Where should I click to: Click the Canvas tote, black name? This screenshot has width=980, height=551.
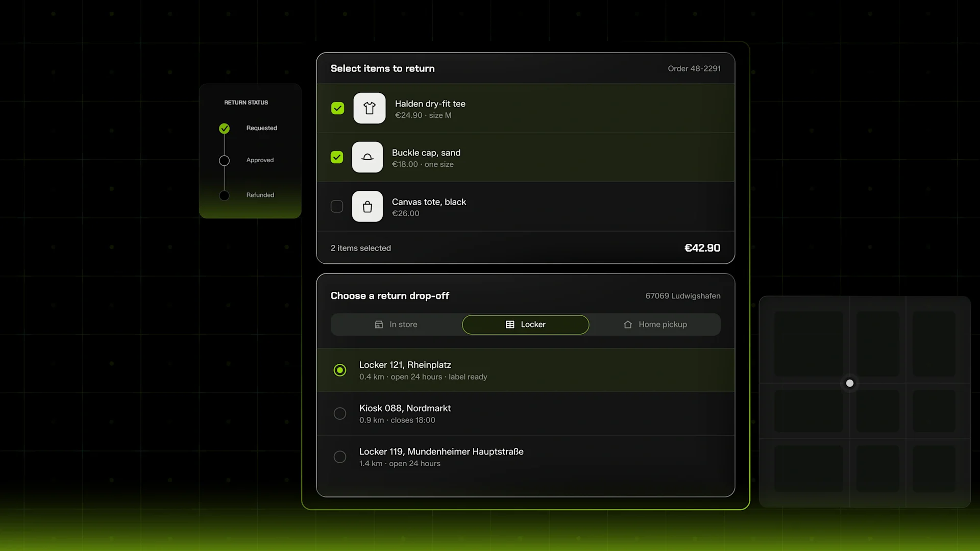tap(429, 202)
